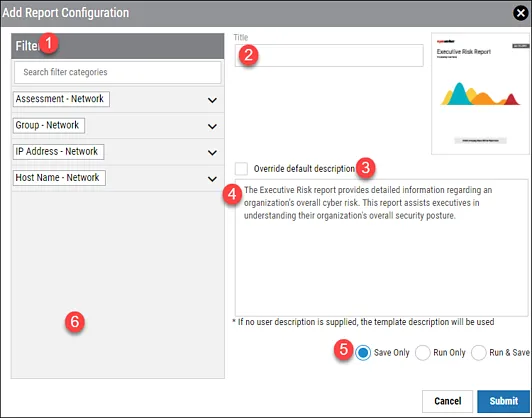The width and height of the screenshot is (532, 418).
Task: Enable Override default description checkbox
Action: 241,169
